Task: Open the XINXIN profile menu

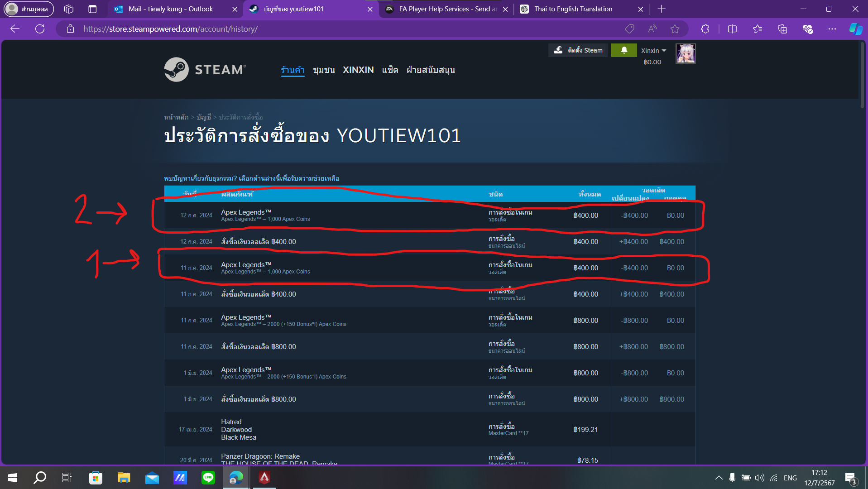Action: click(x=358, y=70)
